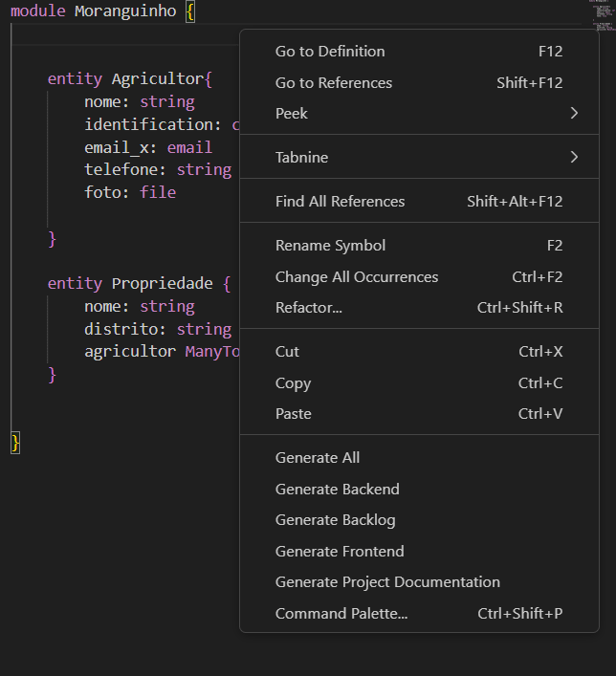The height and width of the screenshot is (676, 616).
Task: Click the 'module' keyword in code
Action: tap(38, 11)
